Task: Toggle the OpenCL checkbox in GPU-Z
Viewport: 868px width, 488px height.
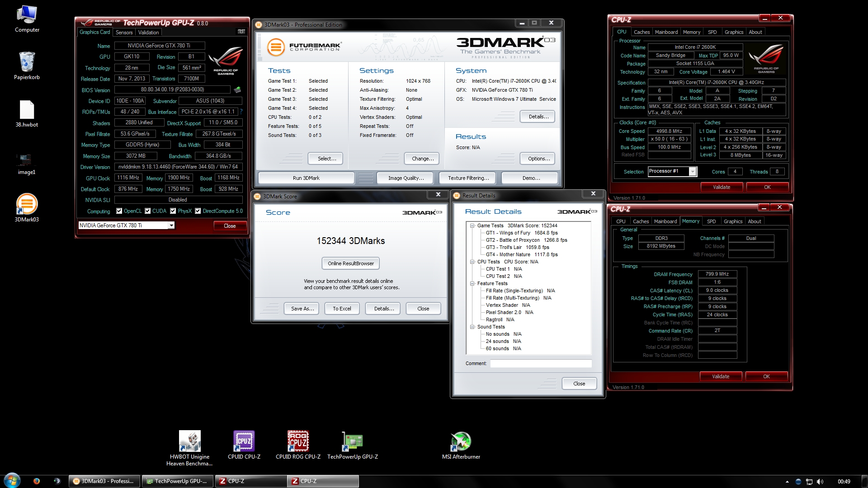Action: tap(119, 211)
